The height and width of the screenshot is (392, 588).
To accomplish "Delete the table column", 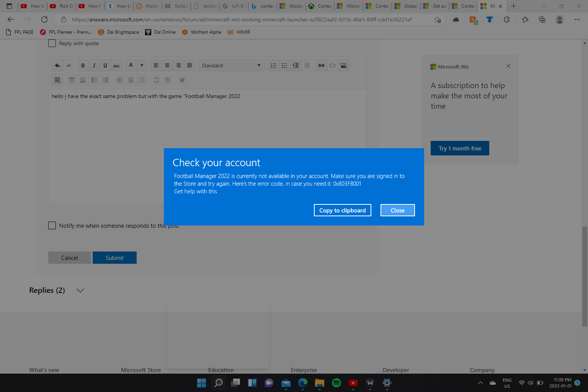I will coord(131,80).
